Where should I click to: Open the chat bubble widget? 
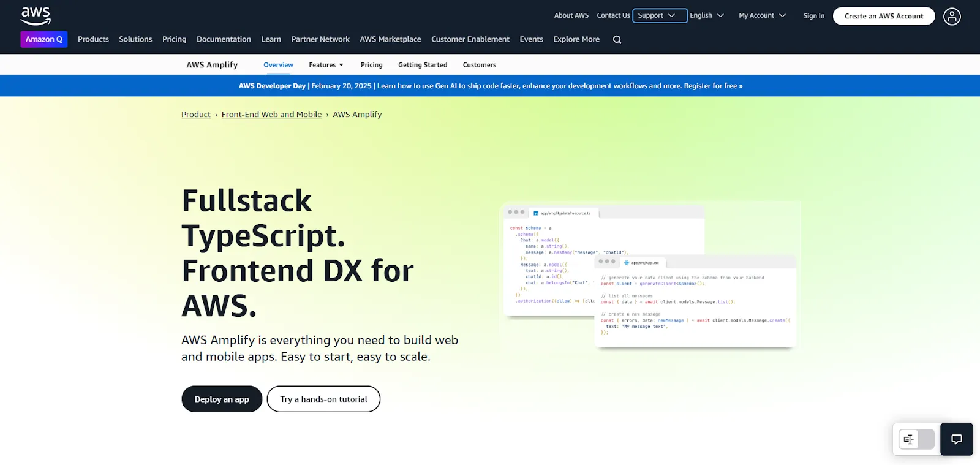(x=957, y=439)
